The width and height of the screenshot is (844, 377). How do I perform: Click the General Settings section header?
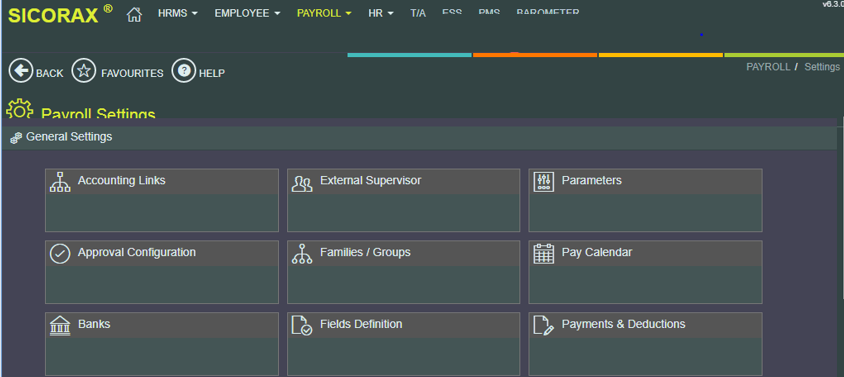420,137
